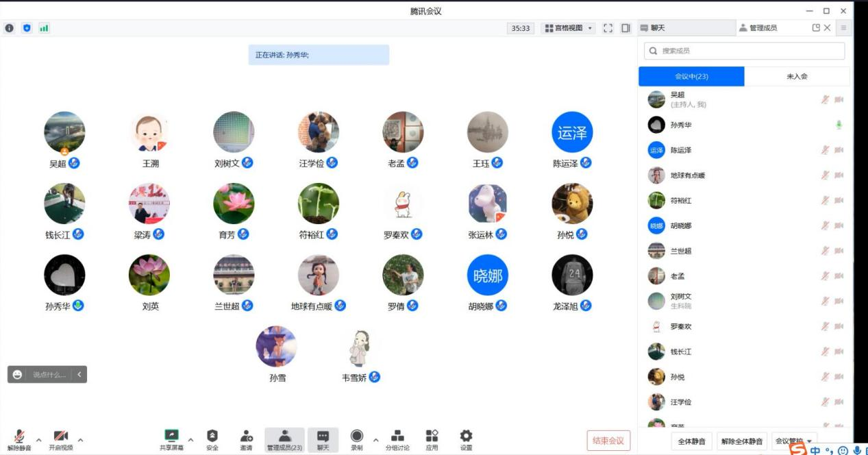Click the 全体静音 mute all button
Screen dimensions: 868x455
(691, 441)
